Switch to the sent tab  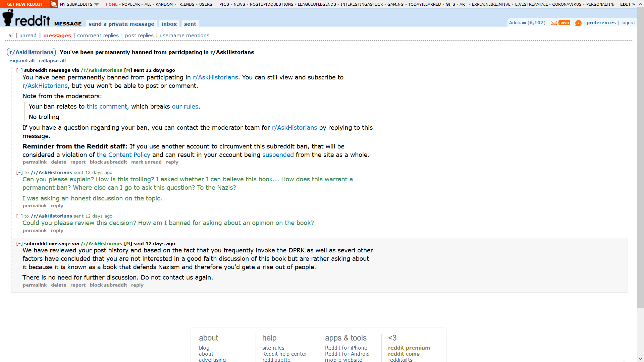click(190, 24)
